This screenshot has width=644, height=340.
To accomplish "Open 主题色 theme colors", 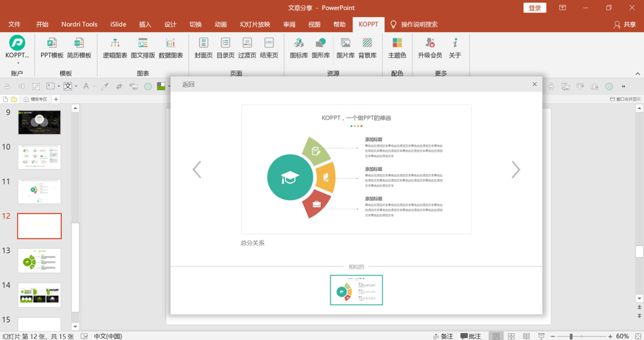I will [397, 48].
